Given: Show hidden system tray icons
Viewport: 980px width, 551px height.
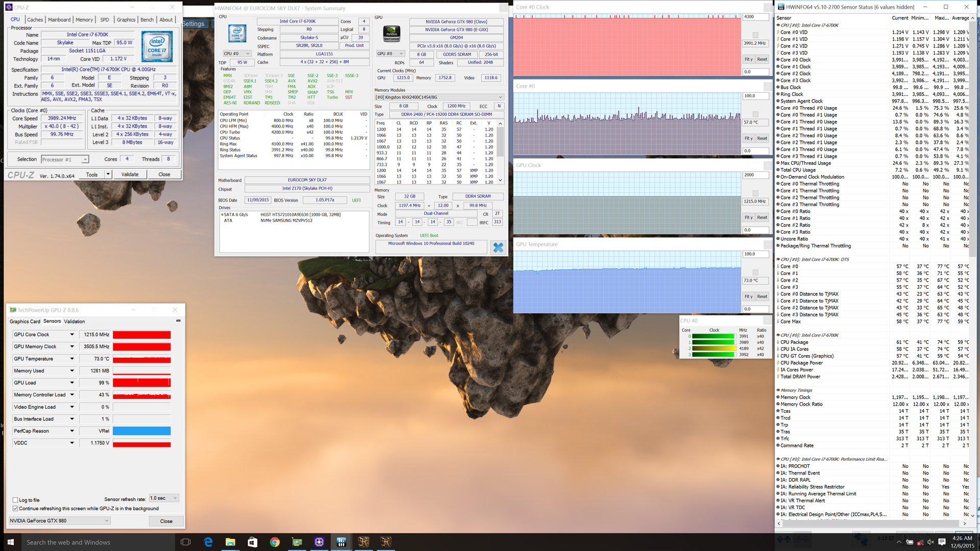Looking at the screenshot, I should [x=899, y=542].
